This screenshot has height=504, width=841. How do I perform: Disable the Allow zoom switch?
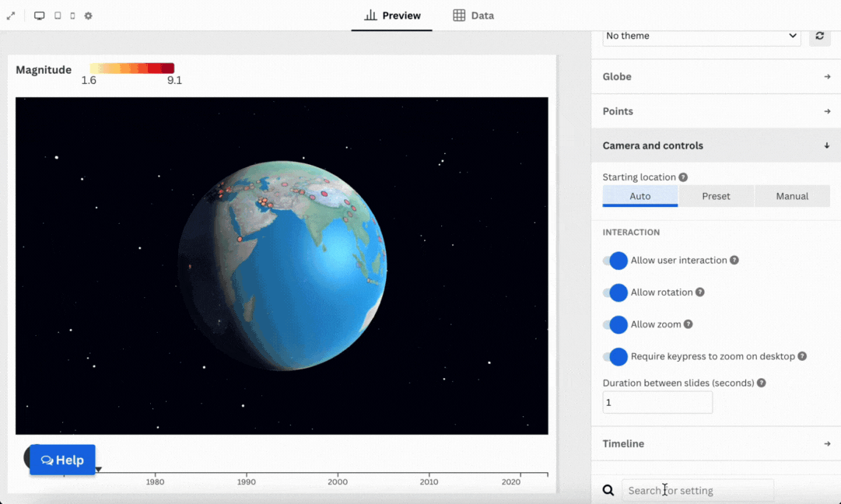pyautogui.click(x=615, y=324)
